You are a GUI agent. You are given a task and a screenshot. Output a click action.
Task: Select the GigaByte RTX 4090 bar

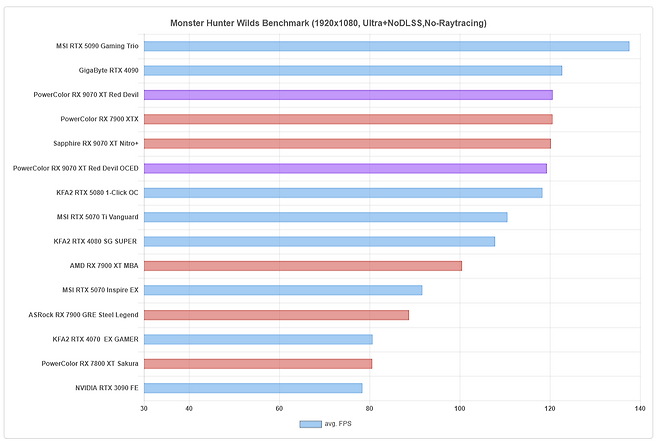coord(352,70)
